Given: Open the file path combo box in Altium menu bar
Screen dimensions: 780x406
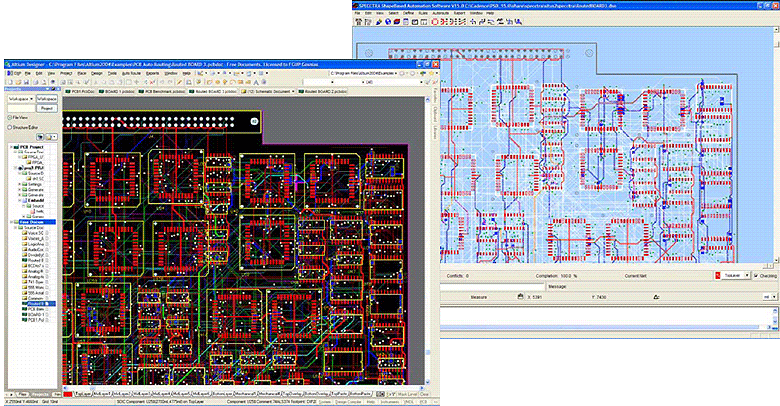Looking at the screenshot, I should [364, 73].
